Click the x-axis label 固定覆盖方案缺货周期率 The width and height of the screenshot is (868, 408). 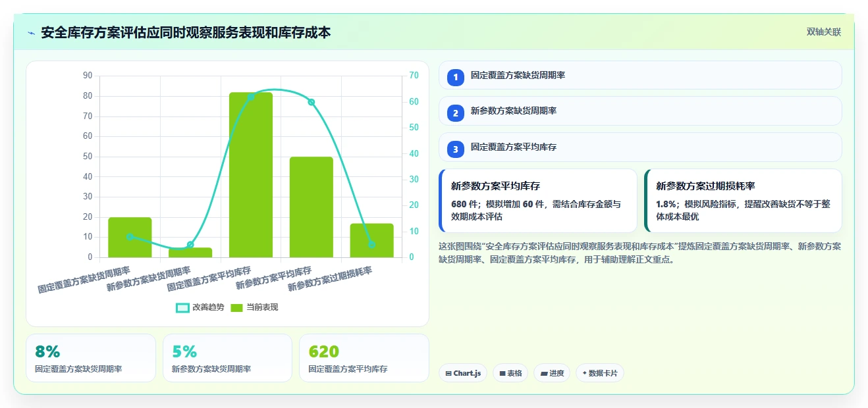84,280
